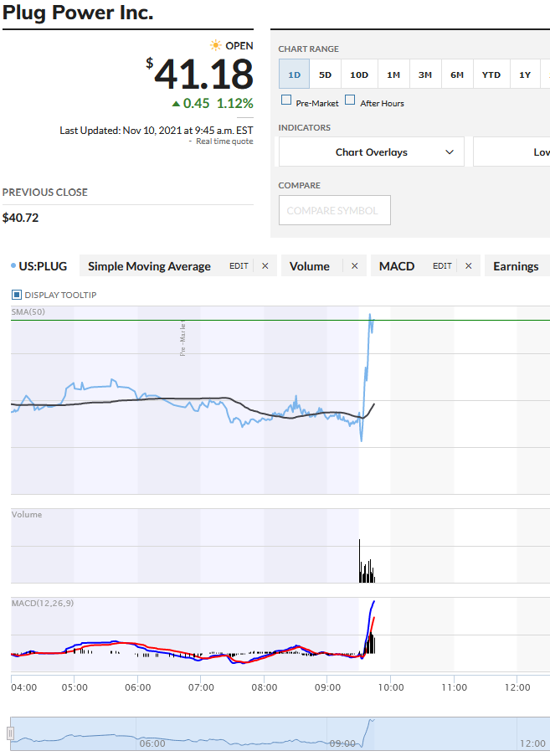The width and height of the screenshot is (550, 756).
Task: Click the 10:00 time axis label
Action: point(391,687)
